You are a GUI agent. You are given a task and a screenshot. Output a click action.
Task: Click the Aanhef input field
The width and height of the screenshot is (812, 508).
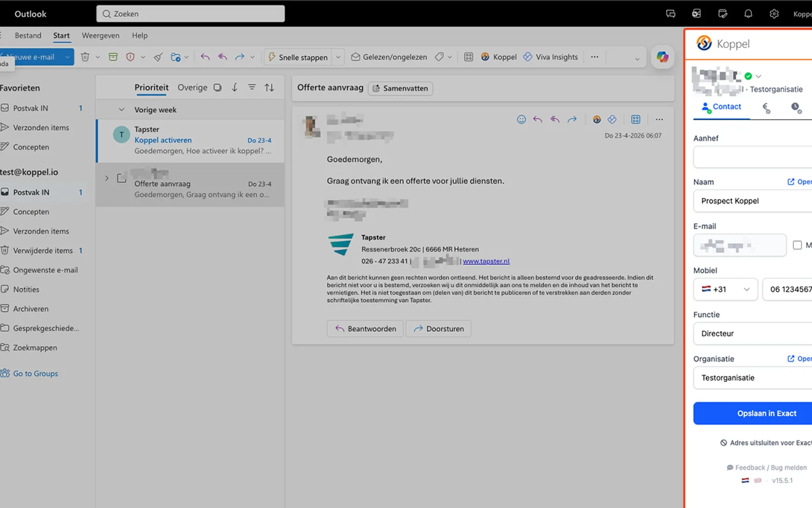click(753, 157)
